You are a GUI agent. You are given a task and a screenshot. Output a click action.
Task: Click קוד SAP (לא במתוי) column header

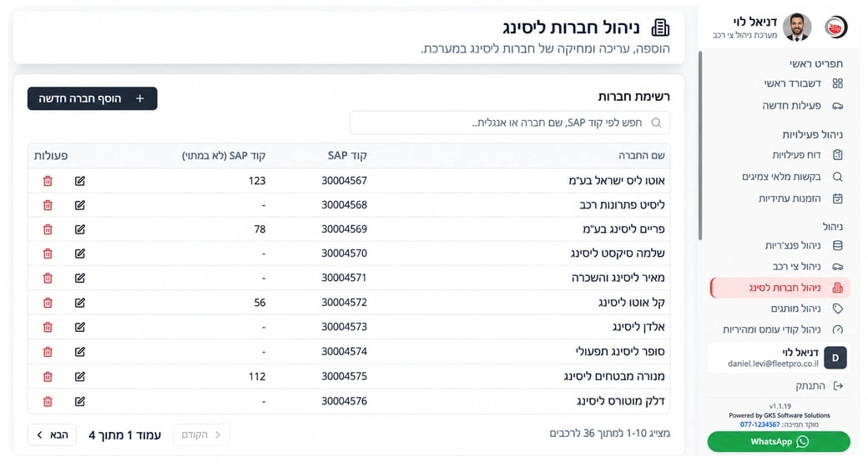click(224, 155)
